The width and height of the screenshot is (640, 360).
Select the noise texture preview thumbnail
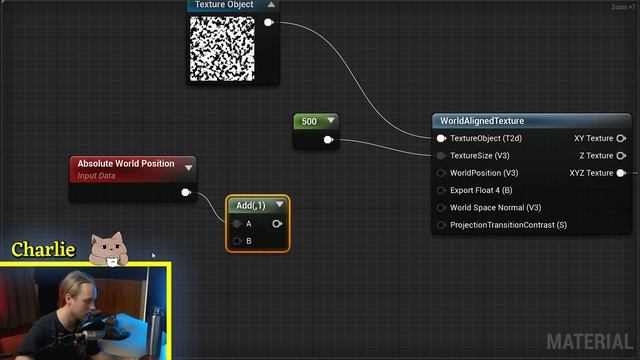[x=222, y=49]
